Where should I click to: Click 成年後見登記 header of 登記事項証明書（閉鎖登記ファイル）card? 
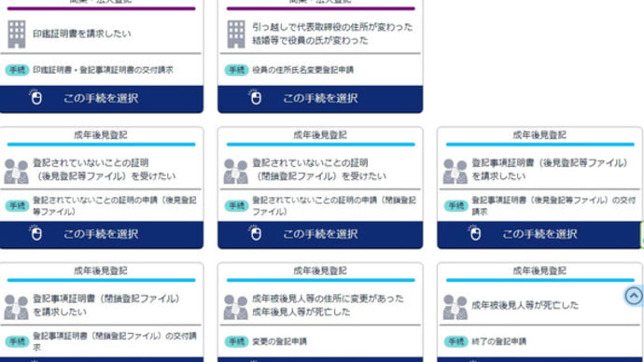pyautogui.click(x=101, y=271)
